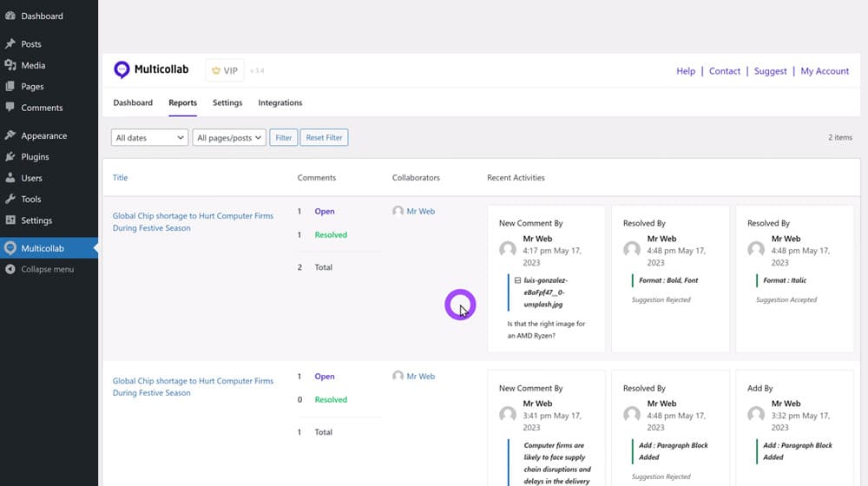Click the Settings icon in the sidebar
Image resolution: width=868 pixels, height=486 pixels.
[x=10, y=220]
